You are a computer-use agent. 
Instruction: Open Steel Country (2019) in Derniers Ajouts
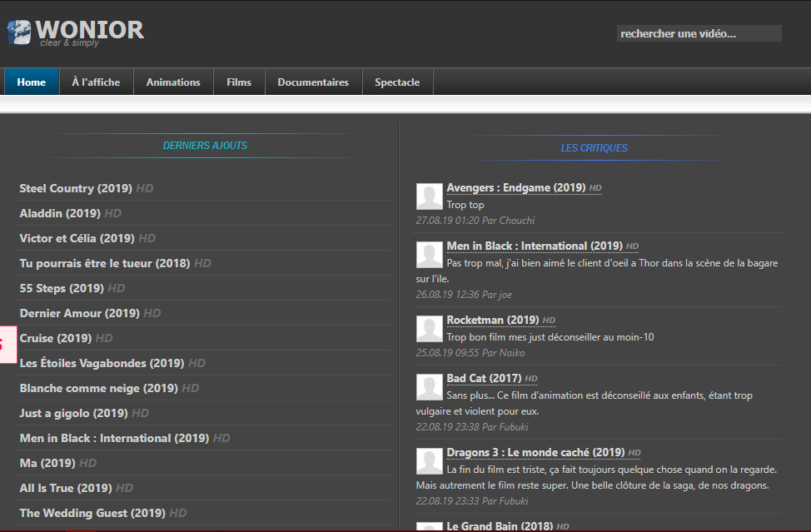(x=76, y=188)
